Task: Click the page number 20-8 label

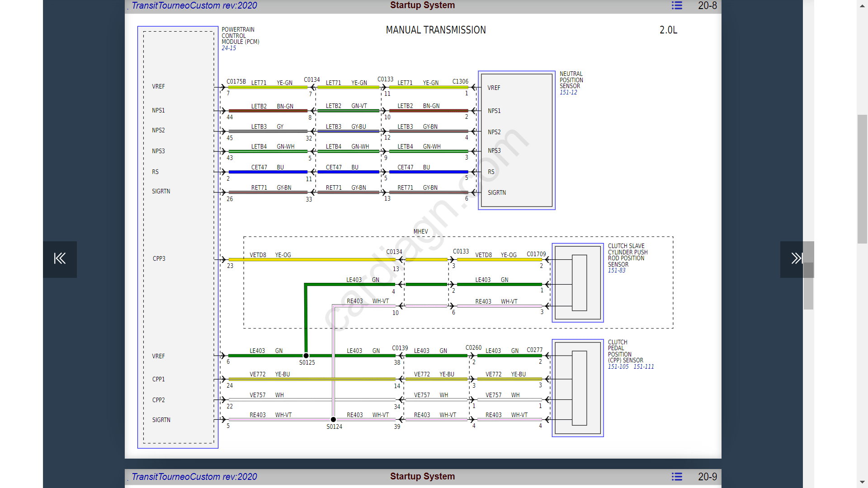Action: (707, 5)
